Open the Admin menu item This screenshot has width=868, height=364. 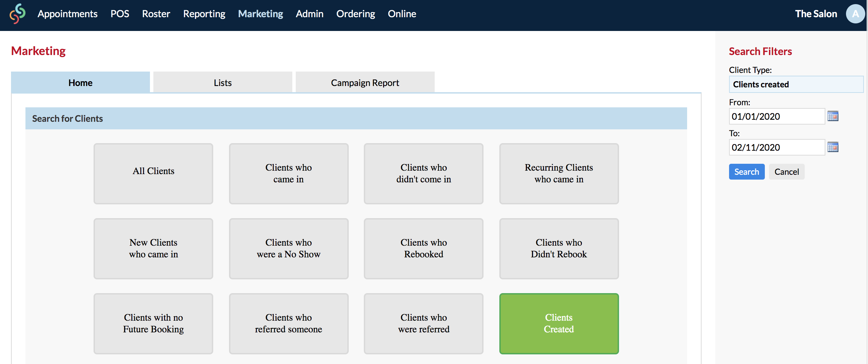pyautogui.click(x=310, y=14)
